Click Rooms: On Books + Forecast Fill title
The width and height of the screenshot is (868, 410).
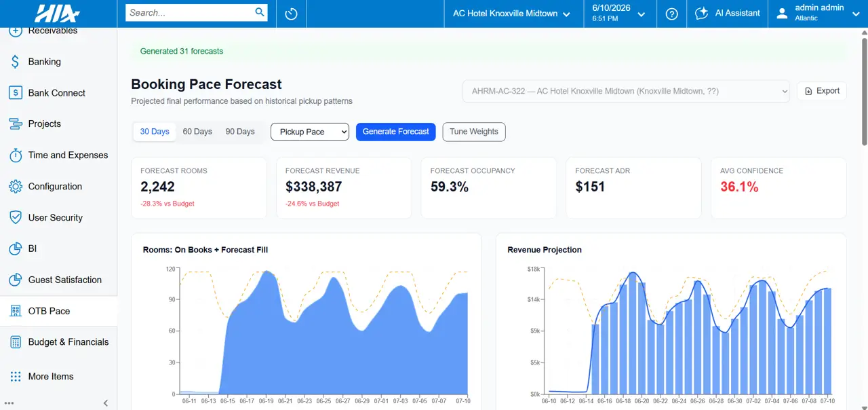(x=205, y=250)
